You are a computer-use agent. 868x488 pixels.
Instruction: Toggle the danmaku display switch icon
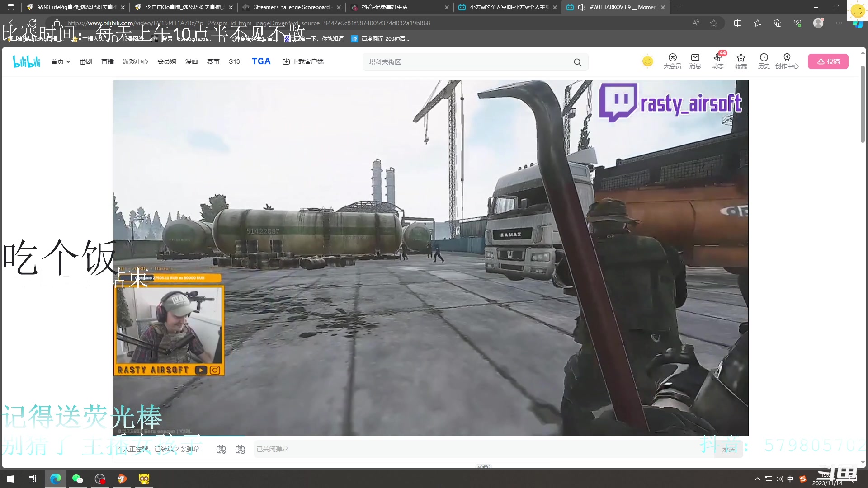[221, 449]
